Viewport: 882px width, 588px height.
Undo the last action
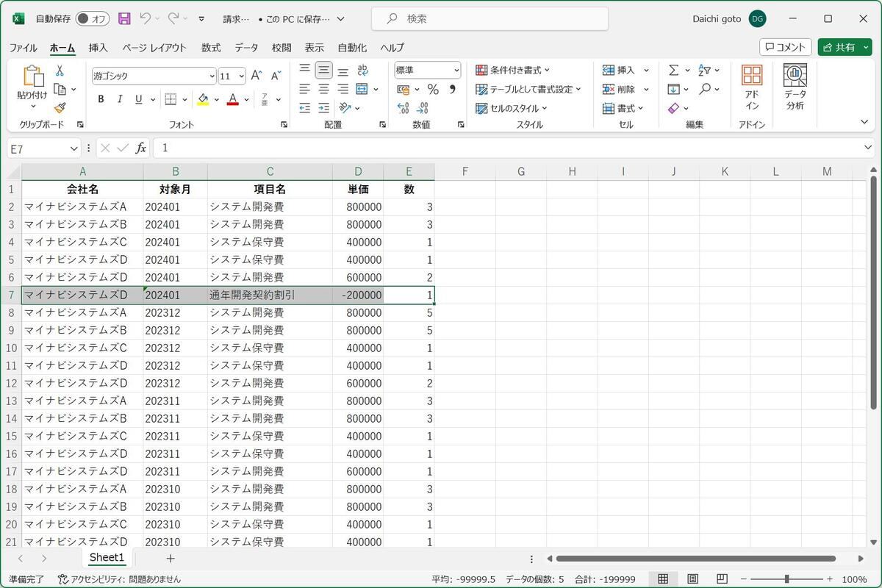point(146,18)
